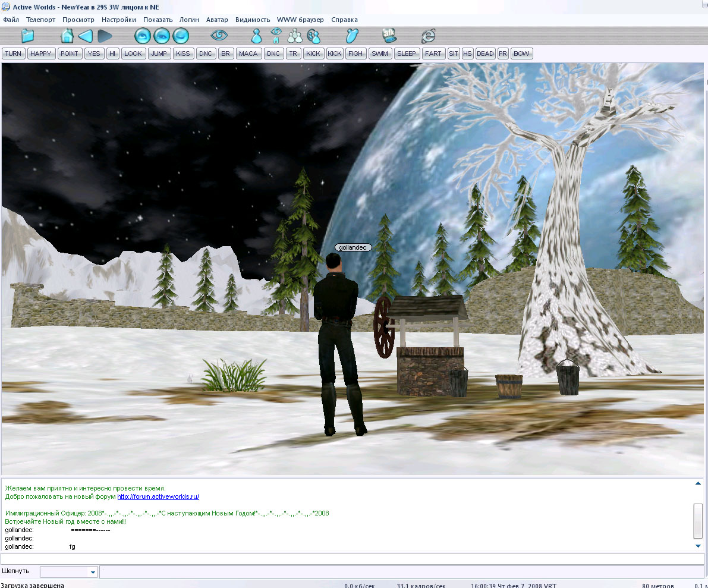Screen dimensions: 708x588
Task: Click the DNC button next to KISS
Action: (x=206, y=54)
